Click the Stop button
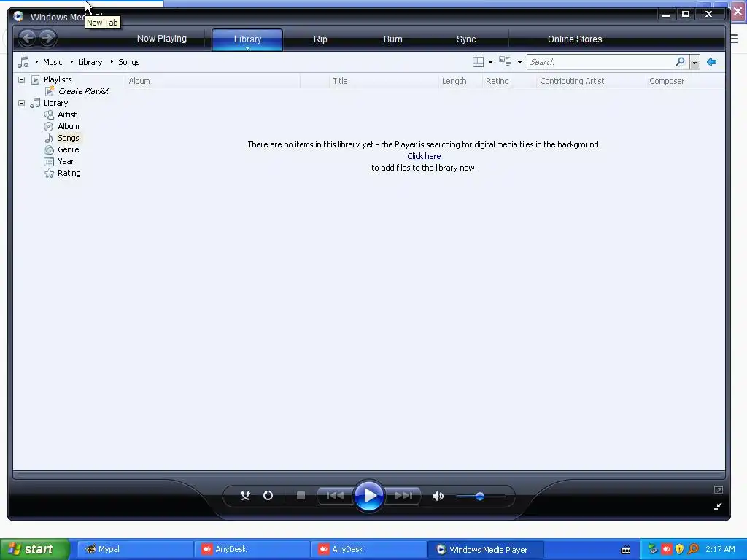The width and height of the screenshot is (747, 560). pos(301,496)
